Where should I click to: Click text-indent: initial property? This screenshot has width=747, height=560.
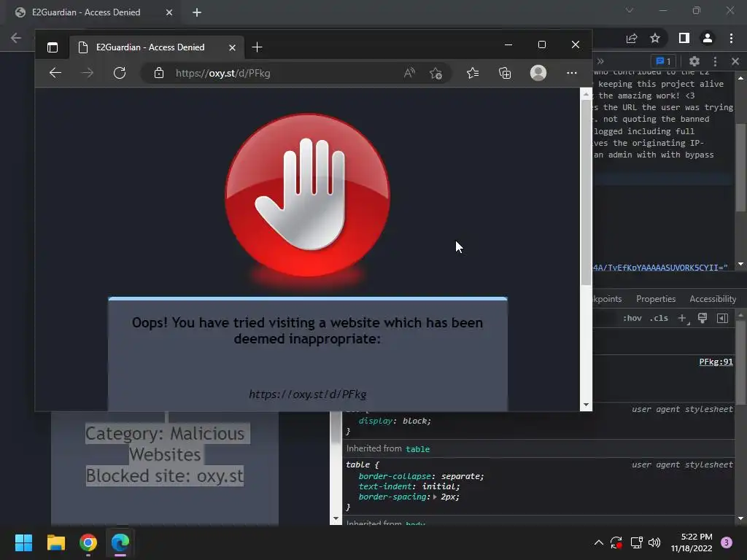(409, 486)
